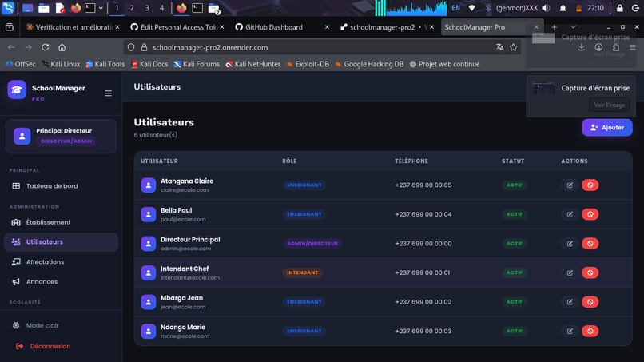Image resolution: width=644 pixels, height=362 pixels.
Task: Open Annonces page
Action: coord(61,281)
